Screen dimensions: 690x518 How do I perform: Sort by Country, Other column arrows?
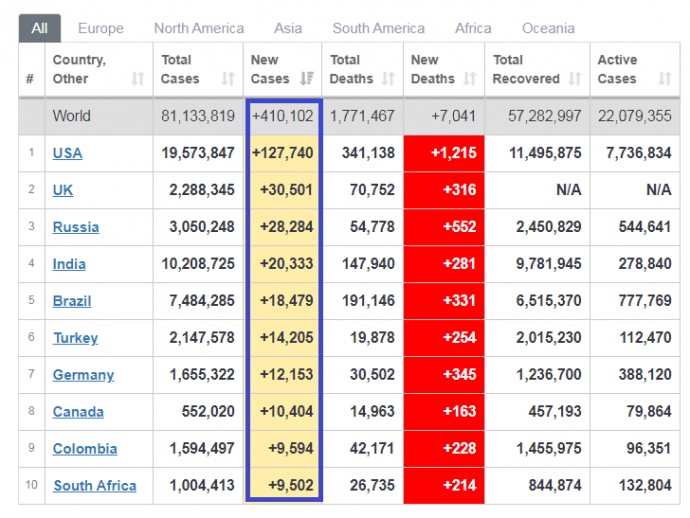(x=137, y=79)
